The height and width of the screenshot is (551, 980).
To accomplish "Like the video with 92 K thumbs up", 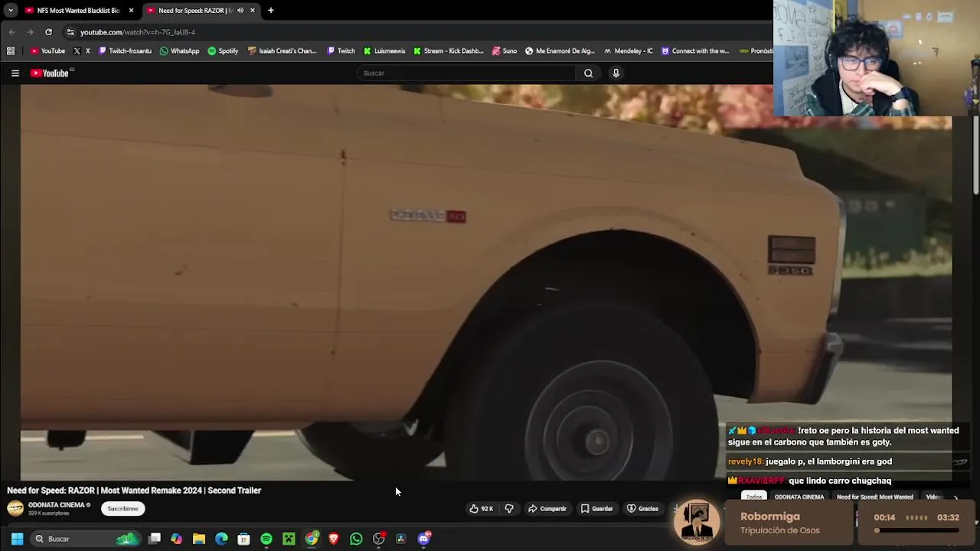I will 482,509.
